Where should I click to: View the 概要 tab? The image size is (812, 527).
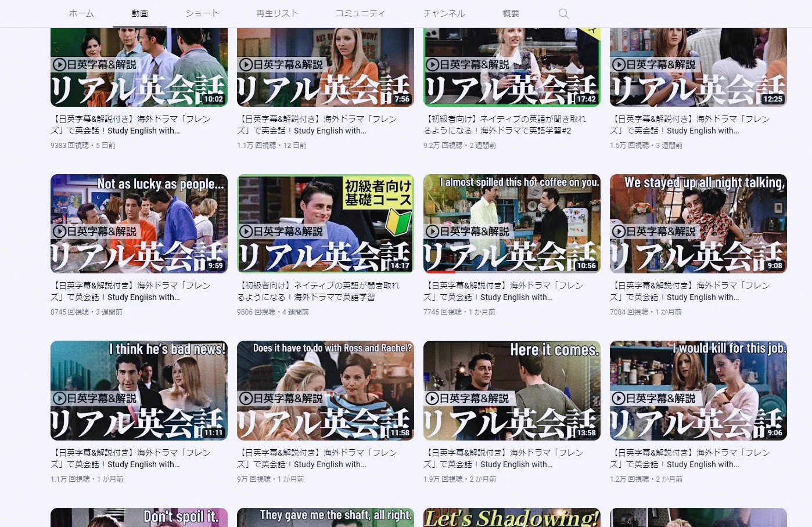(x=511, y=13)
